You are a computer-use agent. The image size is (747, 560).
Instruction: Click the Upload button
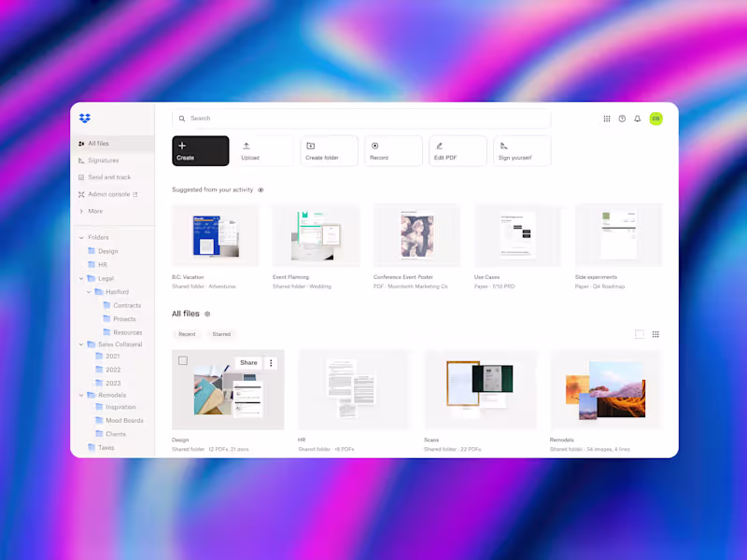(x=264, y=151)
